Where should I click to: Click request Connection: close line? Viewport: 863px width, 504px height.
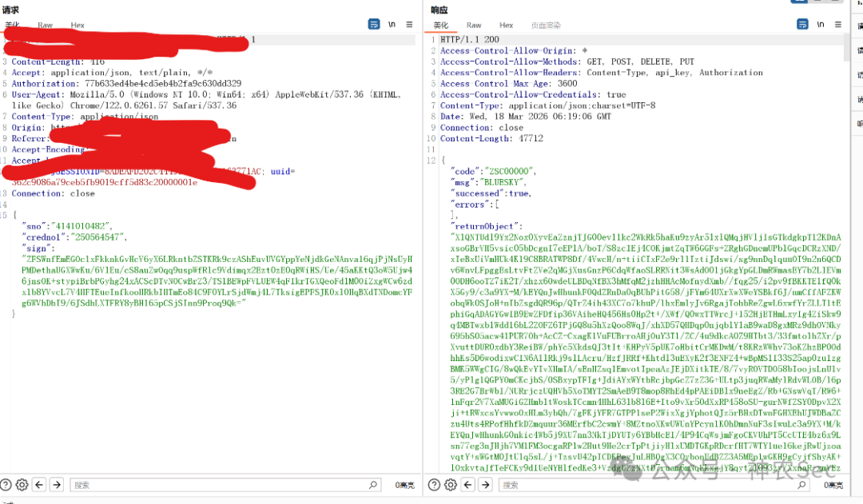[53, 193]
